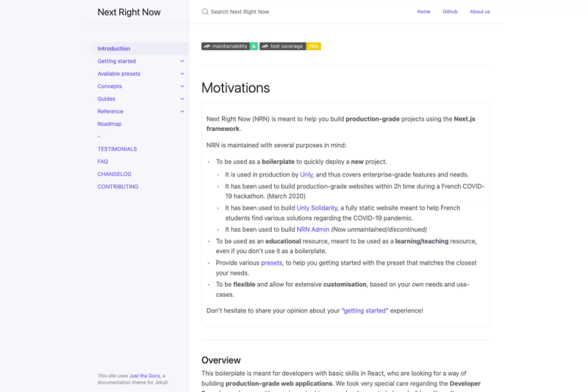Go to Github from top navigation
The image size is (588, 392).
450,12
